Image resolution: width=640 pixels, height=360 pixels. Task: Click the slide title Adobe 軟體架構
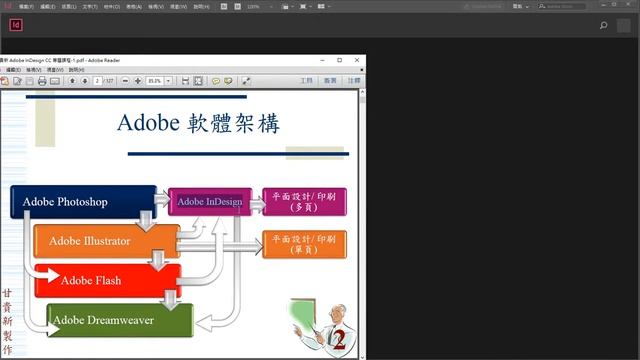coord(198,123)
